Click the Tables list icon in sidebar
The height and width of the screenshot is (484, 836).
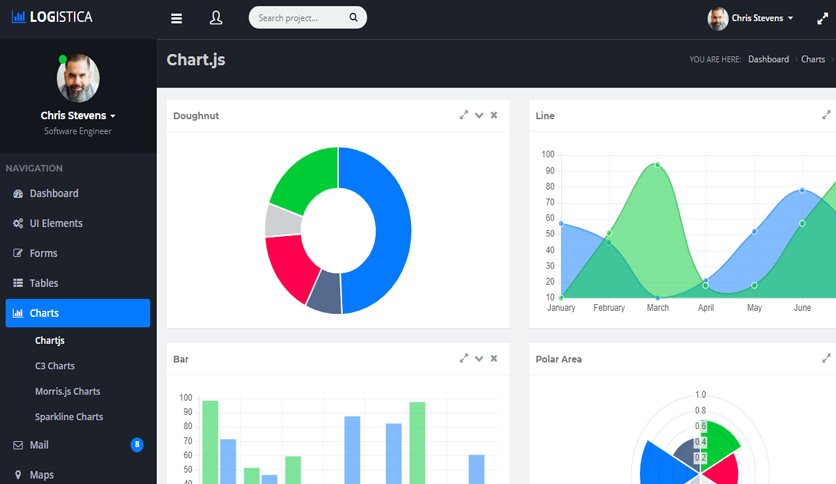pos(18,283)
